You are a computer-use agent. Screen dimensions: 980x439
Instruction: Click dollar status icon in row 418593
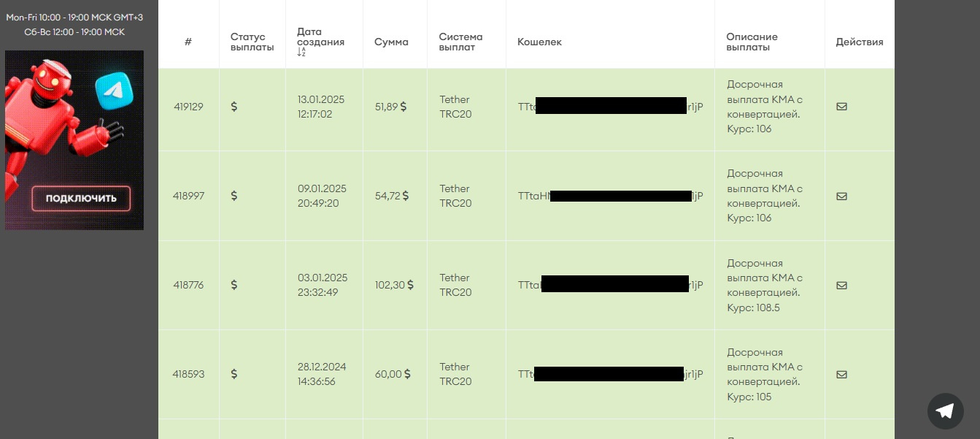(x=234, y=374)
